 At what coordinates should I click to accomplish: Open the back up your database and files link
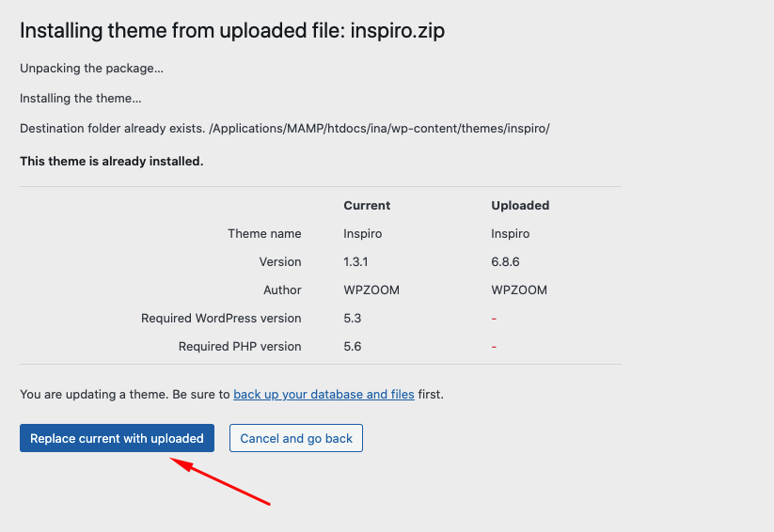(x=324, y=394)
